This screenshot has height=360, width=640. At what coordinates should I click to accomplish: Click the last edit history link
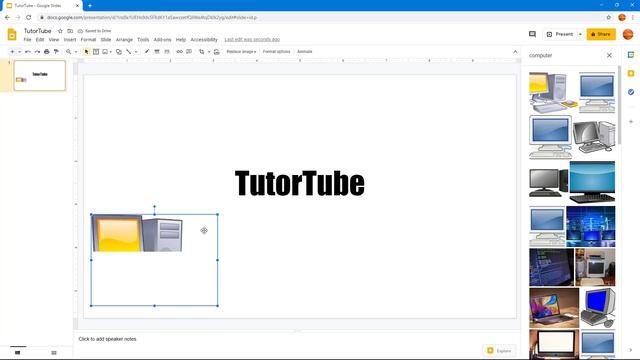tap(252, 40)
